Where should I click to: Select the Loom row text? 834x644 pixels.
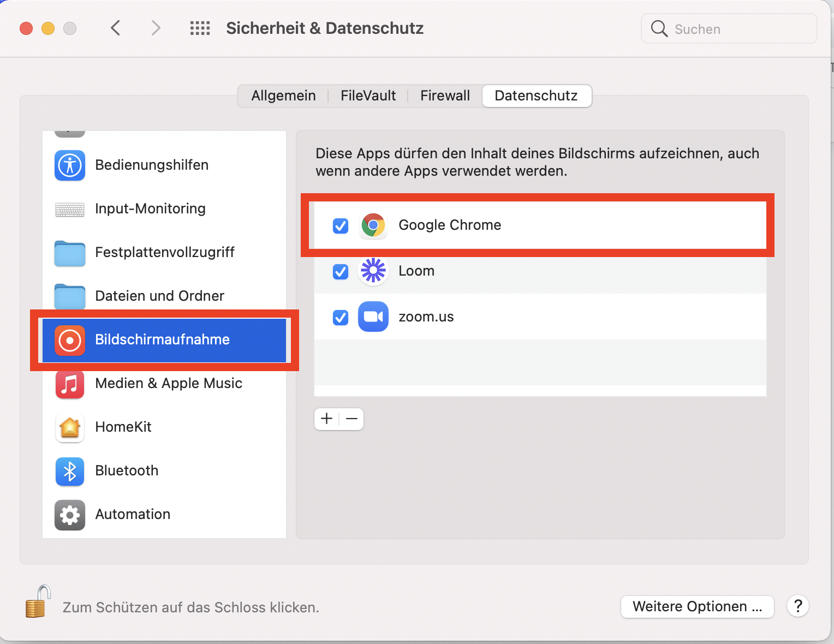click(x=416, y=271)
